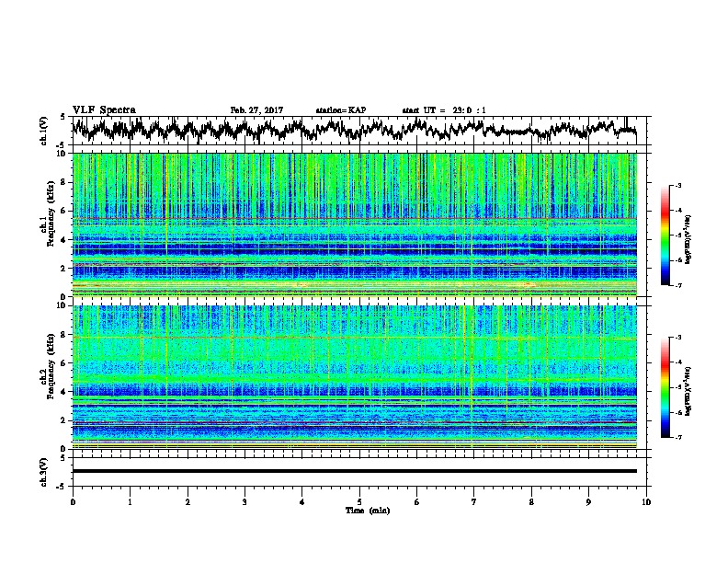Viewport: 728px width, 563px height.
Task: Click the ch.3(V) flat black trace
Action: (355, 471)
